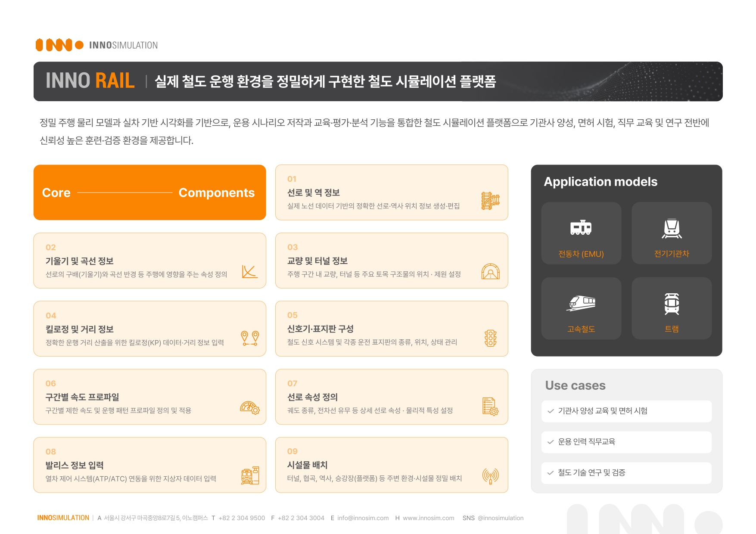Click the number label 09
This screenshot has height=534, width=756.
pyautogui.click(x=292, y=451)
